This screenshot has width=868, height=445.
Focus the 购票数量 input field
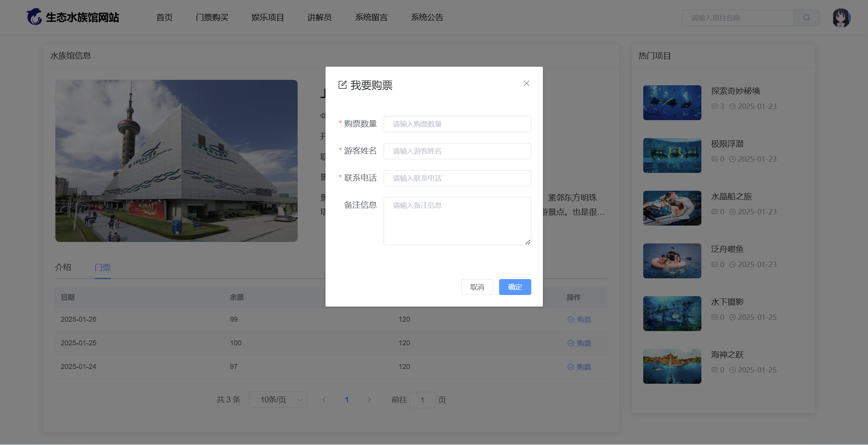click(457, 124)
